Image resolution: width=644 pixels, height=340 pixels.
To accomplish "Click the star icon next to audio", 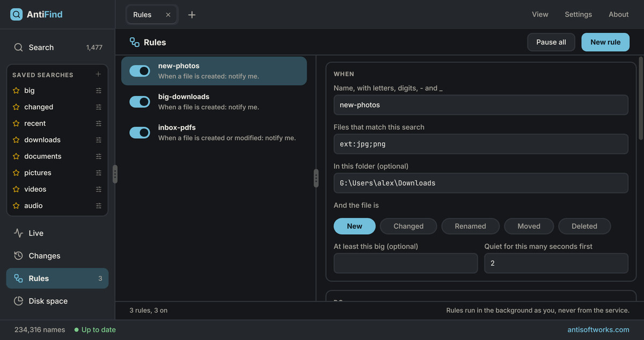I will point(16,206).
